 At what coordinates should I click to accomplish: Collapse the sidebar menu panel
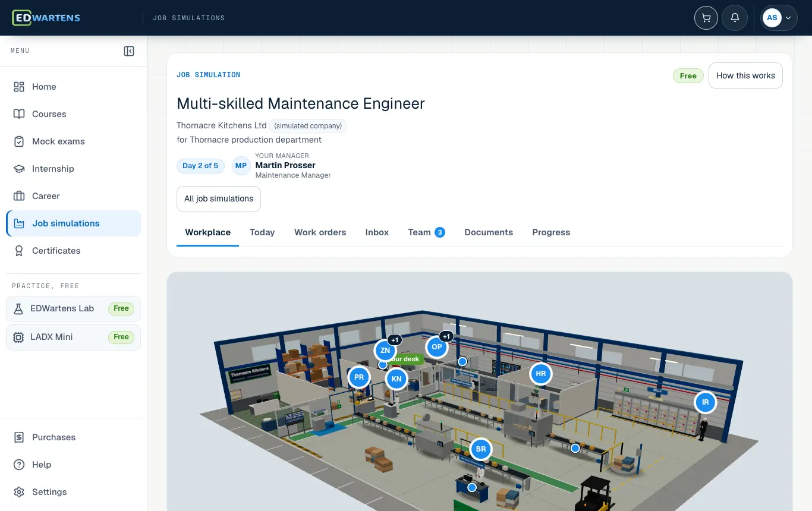coord(129,51)
